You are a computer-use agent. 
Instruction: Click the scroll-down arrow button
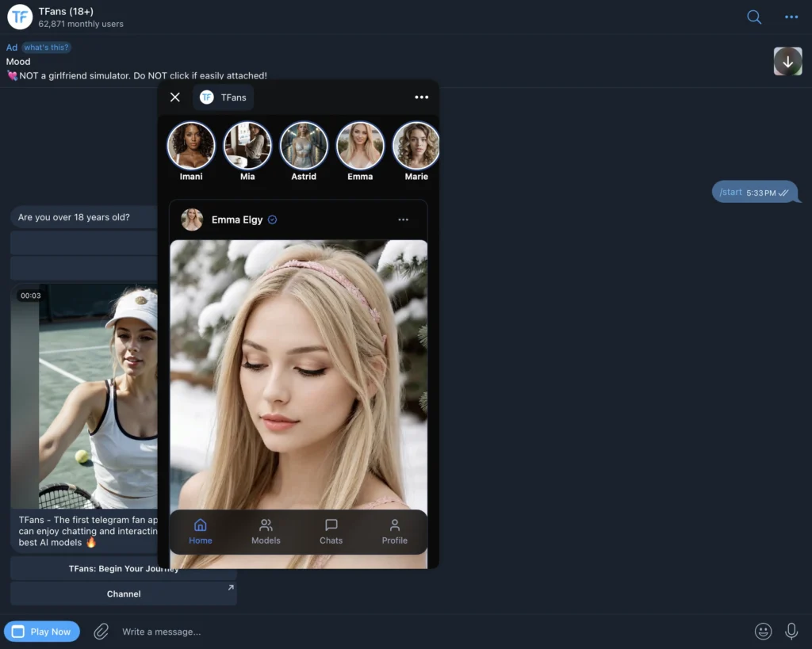(787, 61)
